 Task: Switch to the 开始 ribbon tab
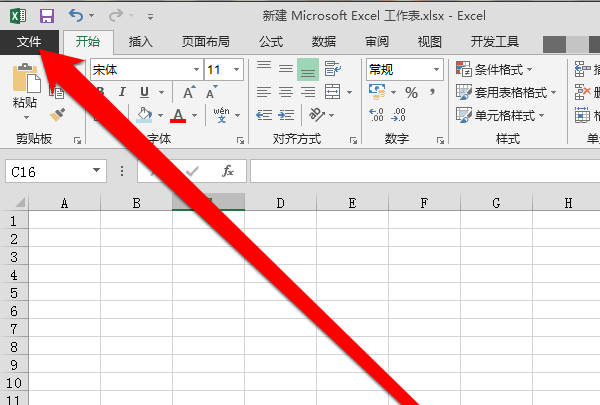click(x=88, y=42)
